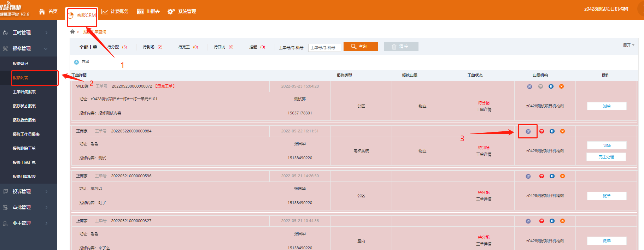The width and height of the screenshot is (644, 250).
Task: Click 派单 for order 202205210000000596
Action: click(607, 196)
